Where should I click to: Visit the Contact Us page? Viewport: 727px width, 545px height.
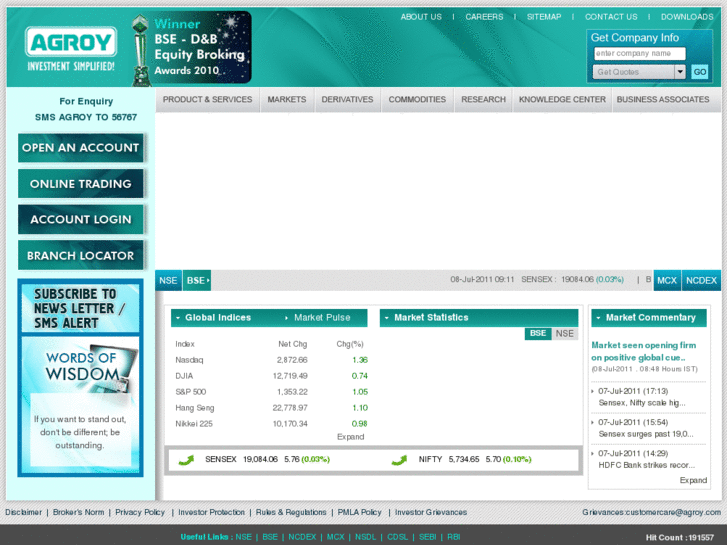(611, 17)
